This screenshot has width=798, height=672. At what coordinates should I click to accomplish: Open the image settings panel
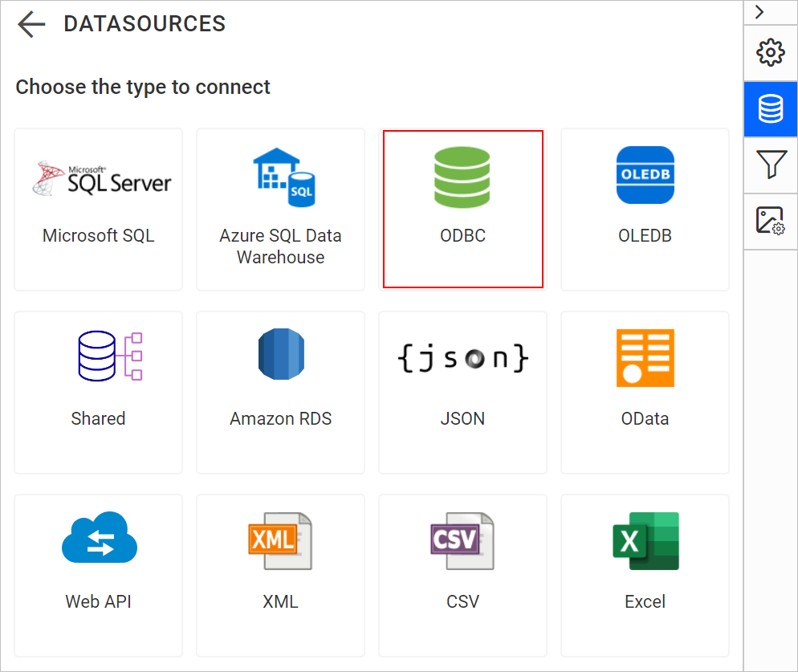tap(771, 221)
